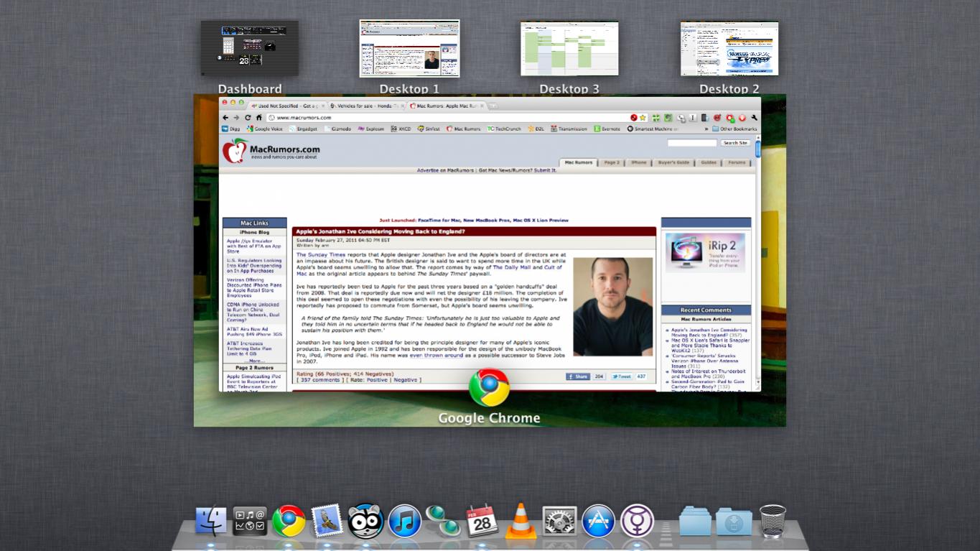Open iCal showing Feb 28 in the Dock
Screen dimensions: 980x551
pos(482,521)
